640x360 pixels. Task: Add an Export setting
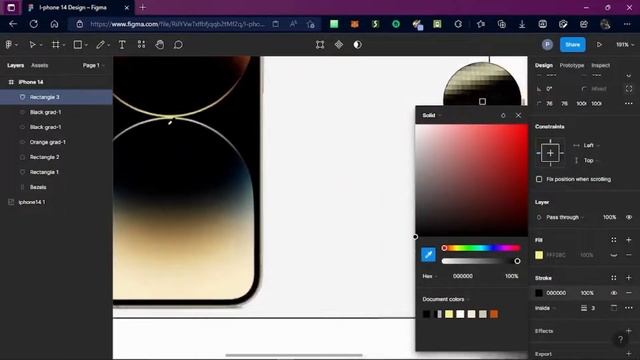629,354
